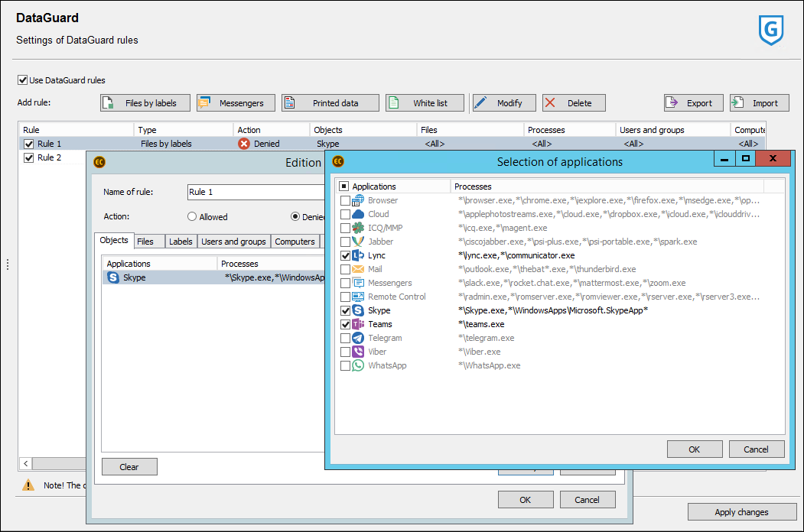
Task: Click the Edition window title icon
Action: point(99,163)
